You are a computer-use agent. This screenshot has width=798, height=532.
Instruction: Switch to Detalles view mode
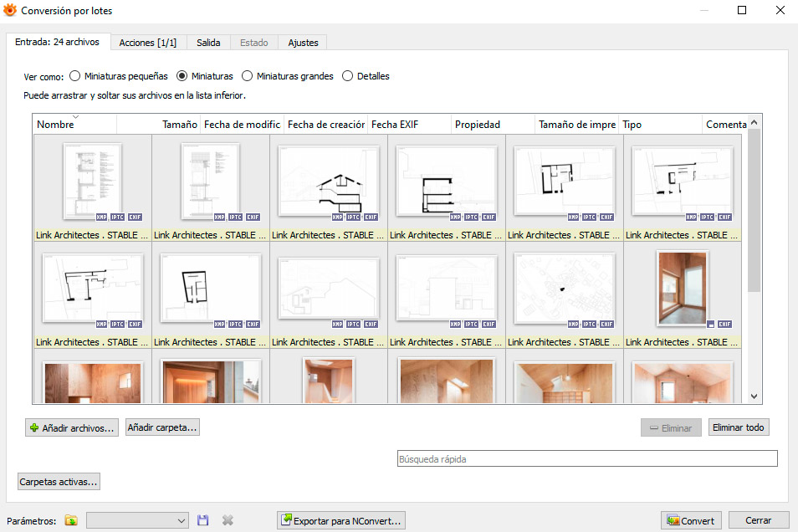pos(348,76)
